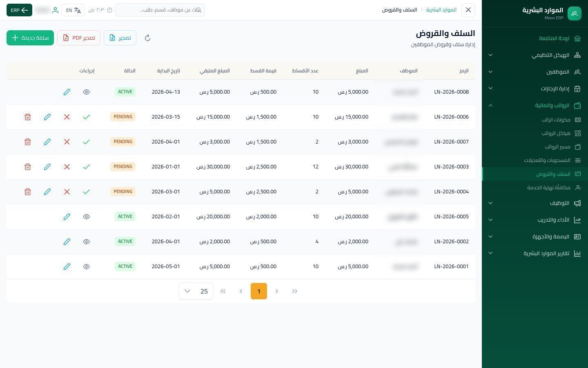The image size is (588, 368).
Task: Expand the إدارة الإجازات sidebar section
Action: tap(535, 89)
